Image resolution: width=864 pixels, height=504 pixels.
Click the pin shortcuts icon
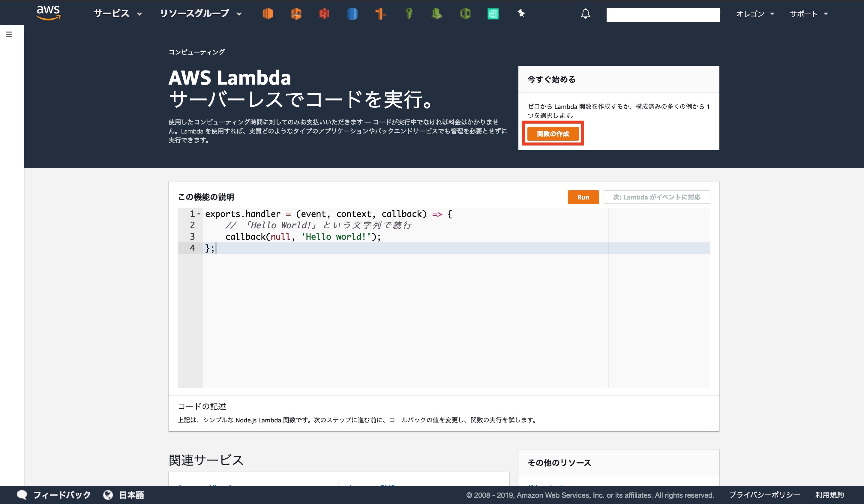pos(521,14)
